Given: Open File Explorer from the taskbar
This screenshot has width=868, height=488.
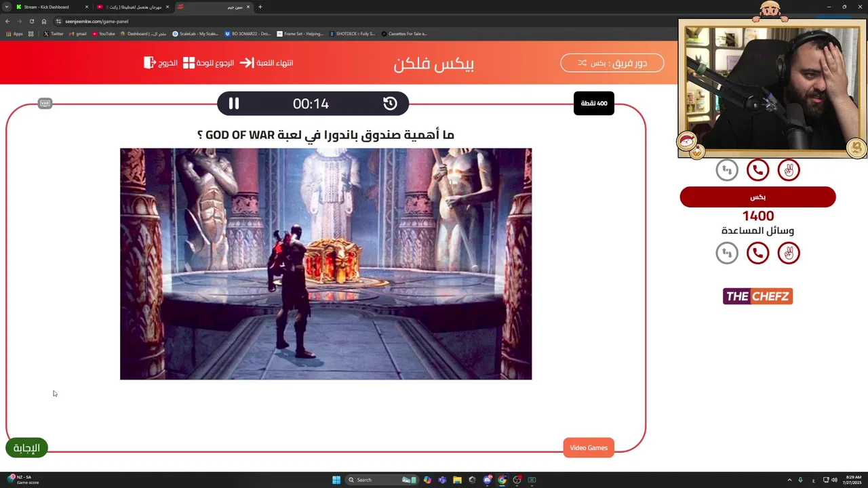Looking at the screenshot, I should (x=457, y=480).
